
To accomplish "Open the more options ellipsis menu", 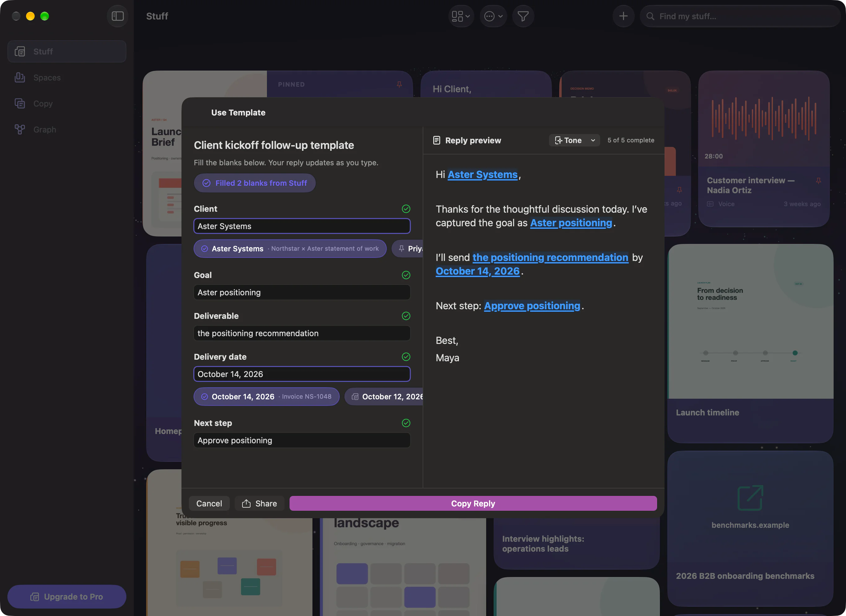I will 493,16.
